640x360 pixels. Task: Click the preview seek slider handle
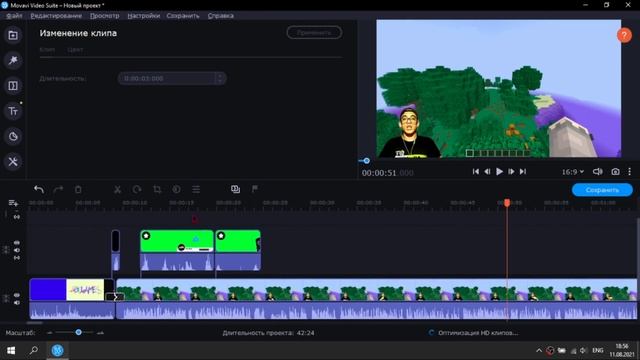(367, 161)
